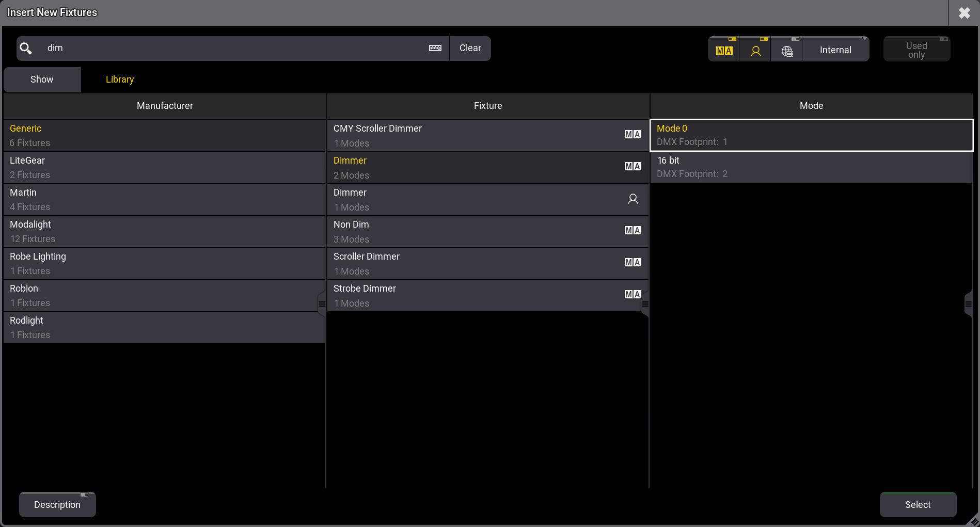980x527 pixels.
Task: Click the search input containing dim
Action: coord(232,48)
